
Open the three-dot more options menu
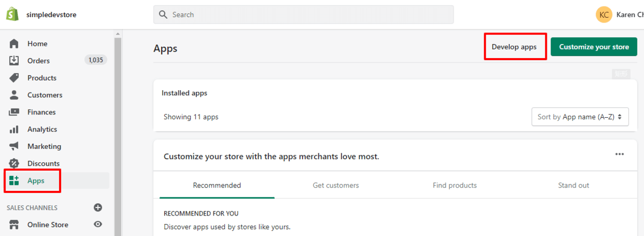tap(619, 154)
